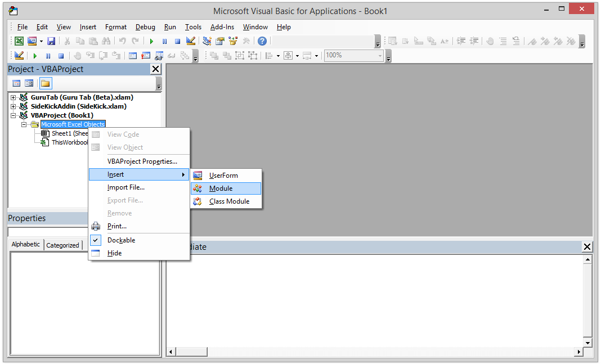Click Immediate window scroll down arrow

coord(587,343)
